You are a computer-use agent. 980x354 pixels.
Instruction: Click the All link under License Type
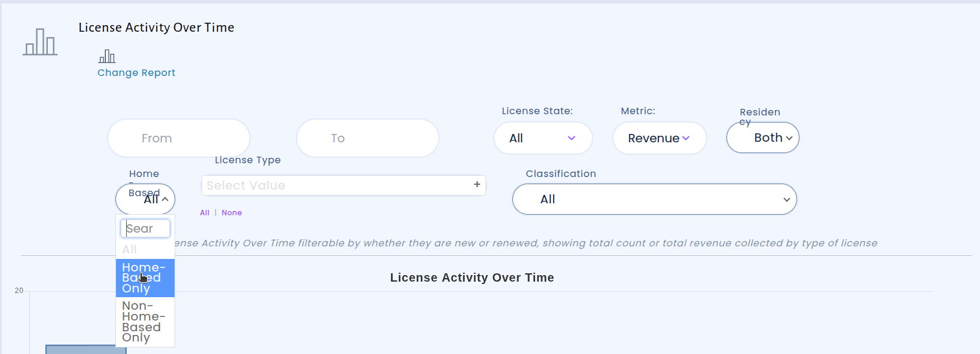(204, 213)
